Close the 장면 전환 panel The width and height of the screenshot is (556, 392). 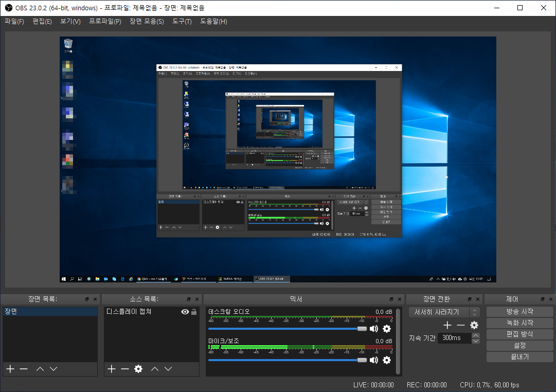(478, 299)
